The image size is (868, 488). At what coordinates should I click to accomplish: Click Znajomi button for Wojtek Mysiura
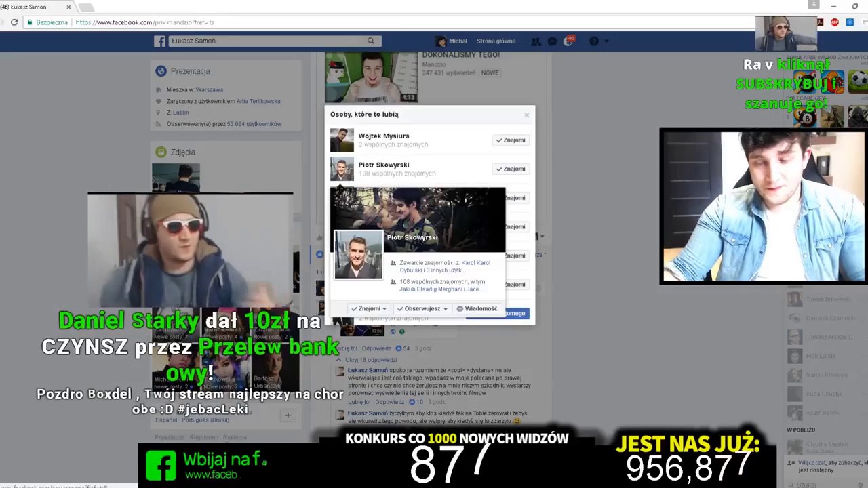511,140
